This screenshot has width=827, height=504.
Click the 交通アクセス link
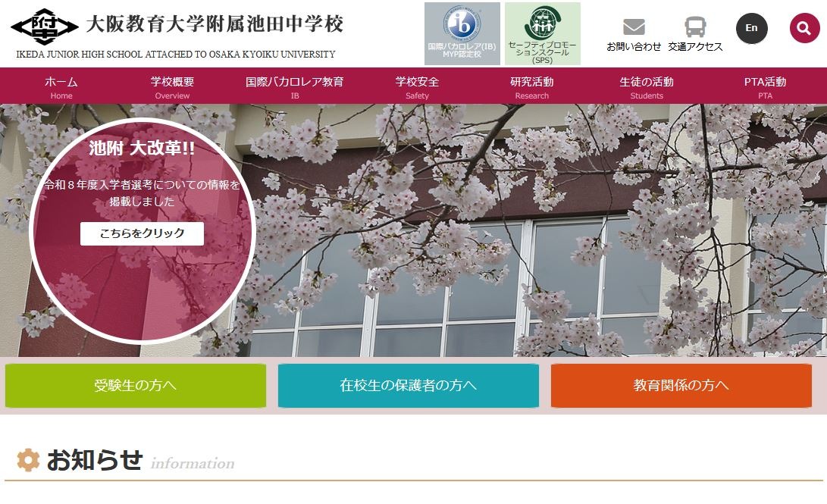point(695,47)
